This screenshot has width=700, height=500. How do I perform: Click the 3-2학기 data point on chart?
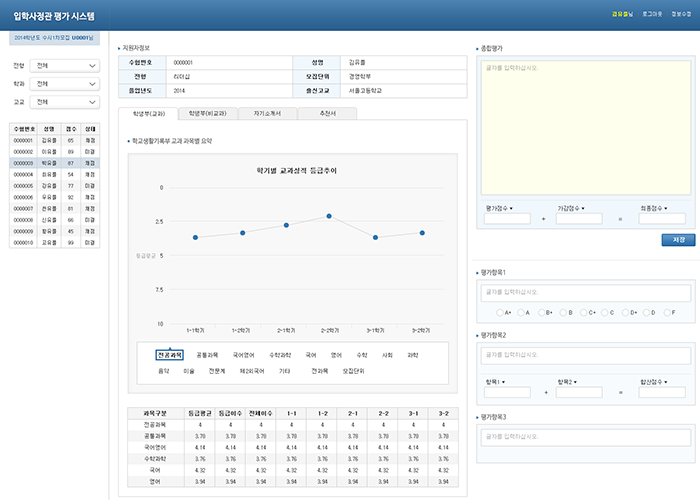pos(422,233)
